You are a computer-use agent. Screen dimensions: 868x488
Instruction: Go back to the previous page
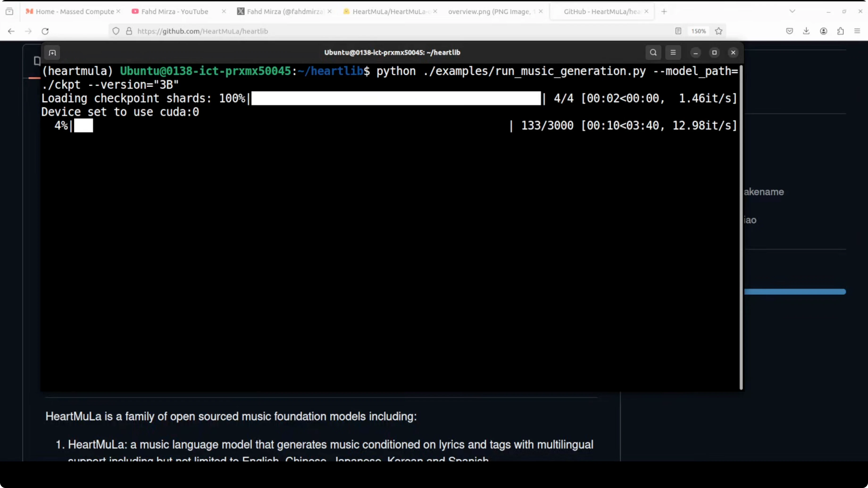pos(11,31)
